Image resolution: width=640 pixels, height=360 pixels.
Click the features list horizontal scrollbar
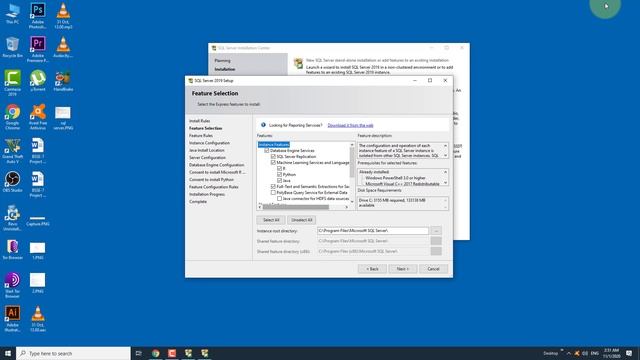(303, 207)
